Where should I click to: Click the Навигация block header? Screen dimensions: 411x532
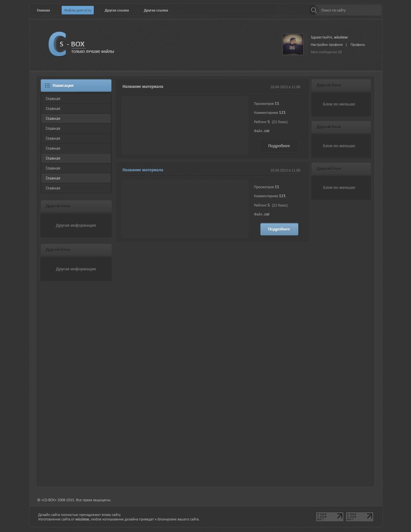click(76, 86)
